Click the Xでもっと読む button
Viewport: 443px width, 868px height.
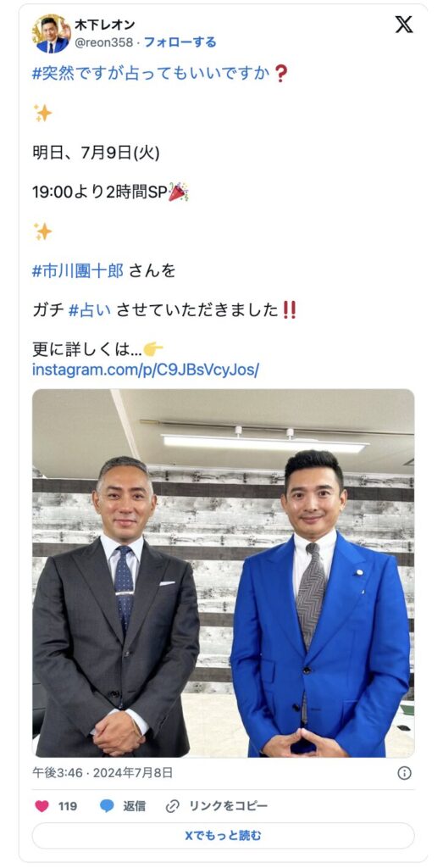223,835
